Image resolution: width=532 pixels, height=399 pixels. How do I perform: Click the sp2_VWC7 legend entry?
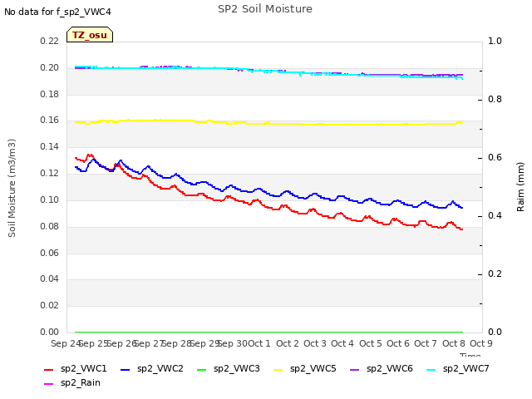coord(458,369)
